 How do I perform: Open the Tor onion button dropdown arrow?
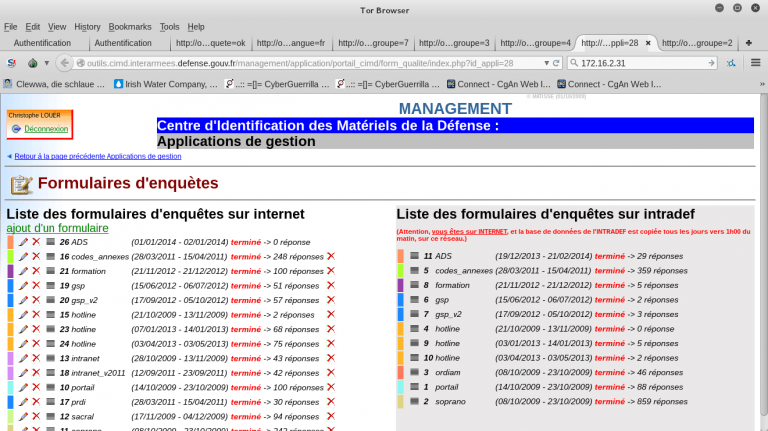coord(47,63)
